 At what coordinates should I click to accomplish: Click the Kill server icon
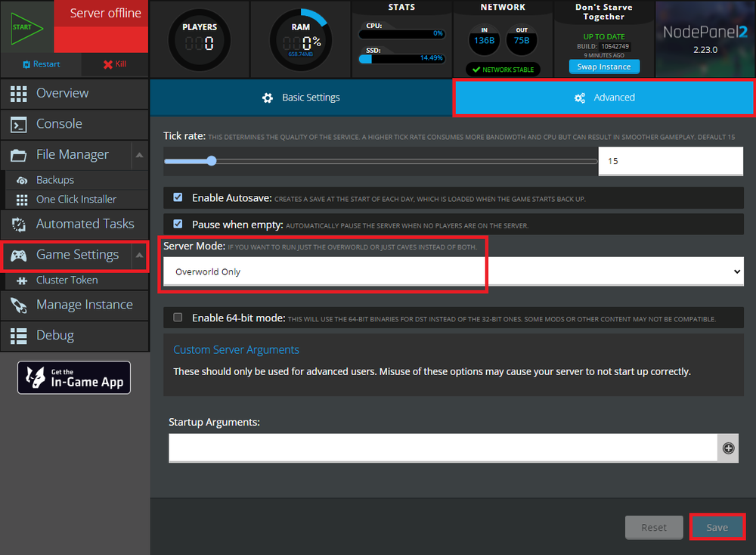(108, 64)
